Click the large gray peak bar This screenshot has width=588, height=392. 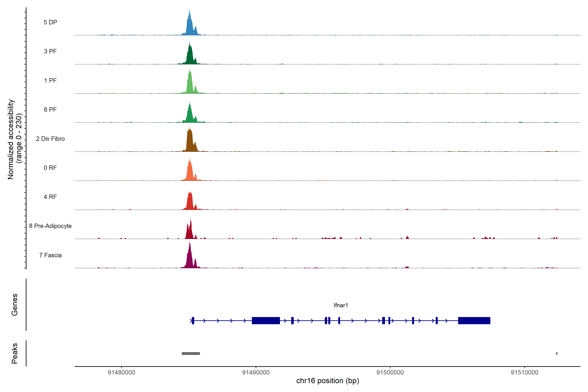(x=191, y=353)
